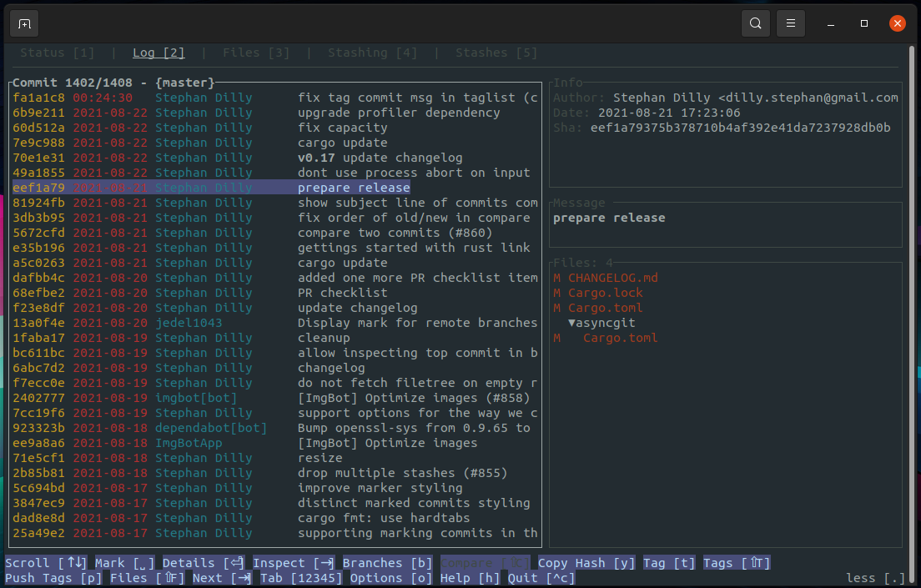Click the Next command
This screenshot has height=588, width=921.
tap(223, 578)
